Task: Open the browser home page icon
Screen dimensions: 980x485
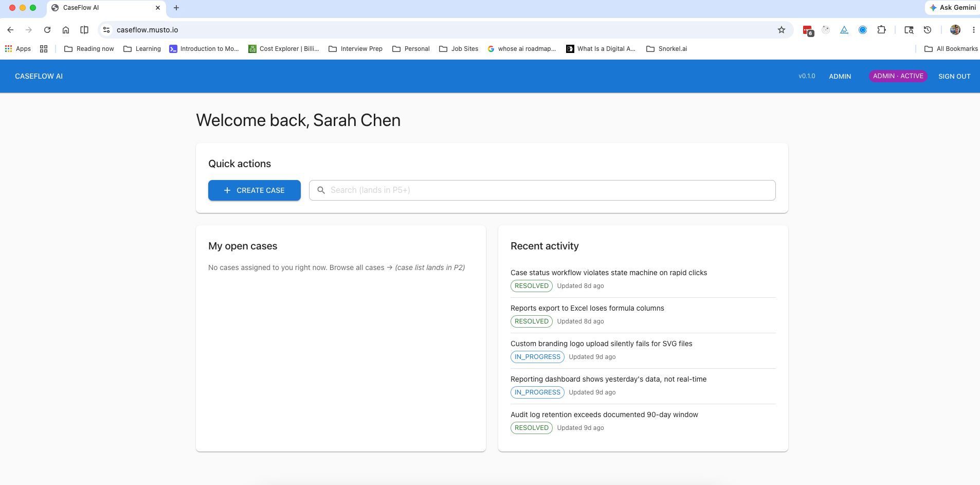Action: 66,30
